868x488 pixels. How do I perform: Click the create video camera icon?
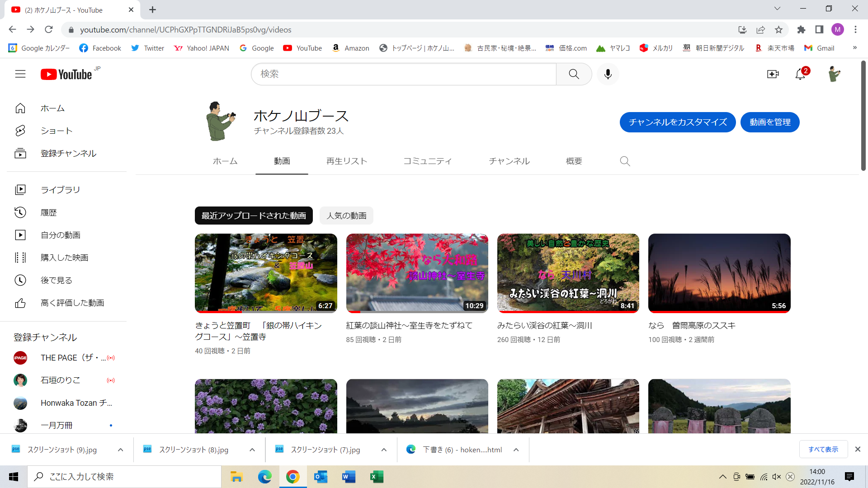coord(773,74)
